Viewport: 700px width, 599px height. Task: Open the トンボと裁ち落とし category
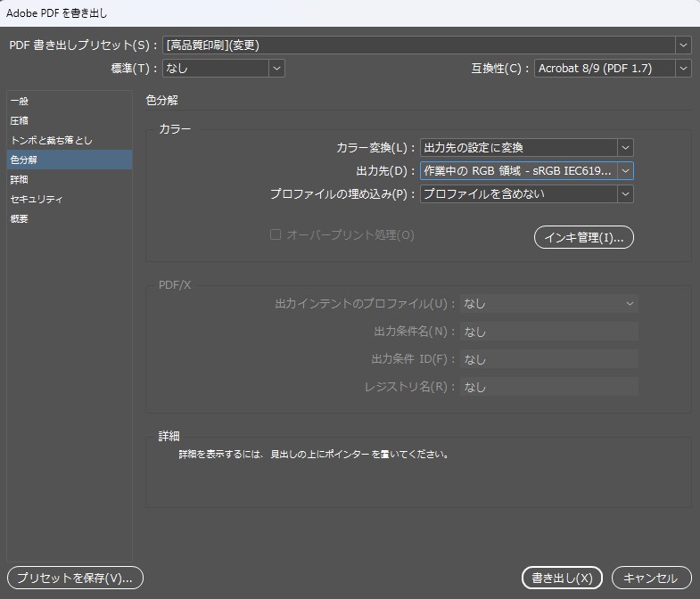point(70,141)
